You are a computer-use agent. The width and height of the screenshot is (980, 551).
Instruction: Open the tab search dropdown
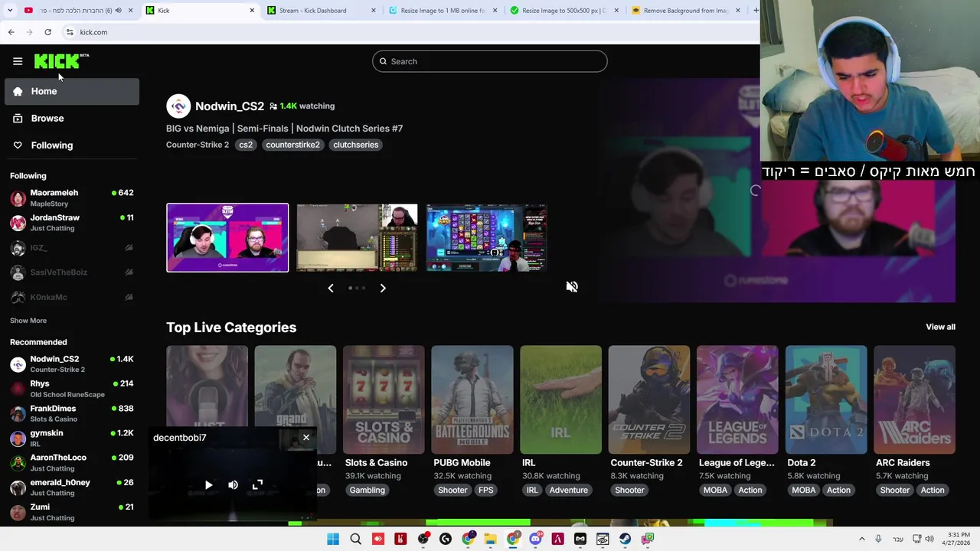click(9, 11)
